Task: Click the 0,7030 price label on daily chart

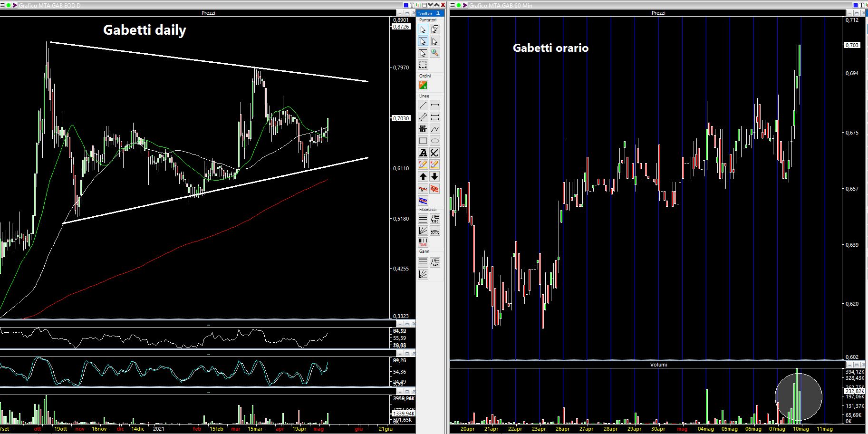Action: tap(401, 118)
